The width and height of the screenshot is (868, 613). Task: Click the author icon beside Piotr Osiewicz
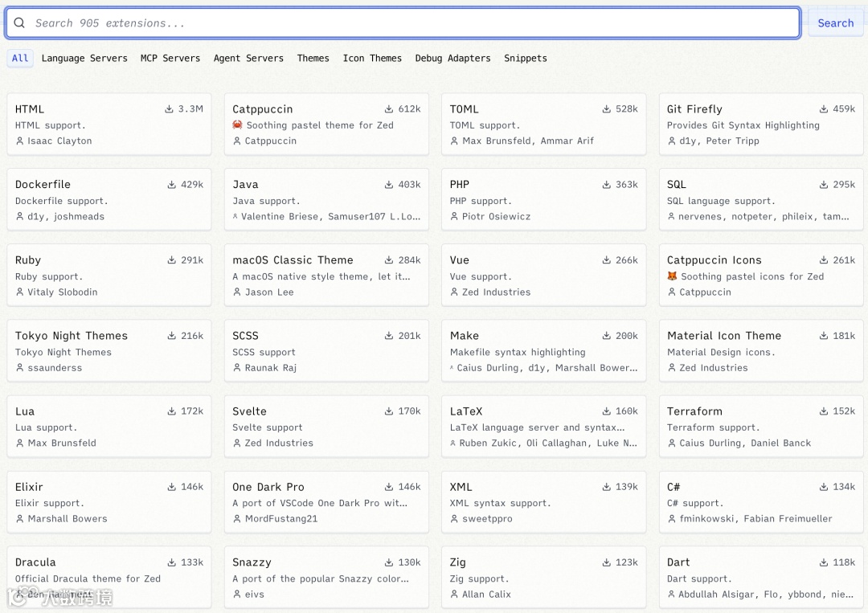click(x=454, y=216)
